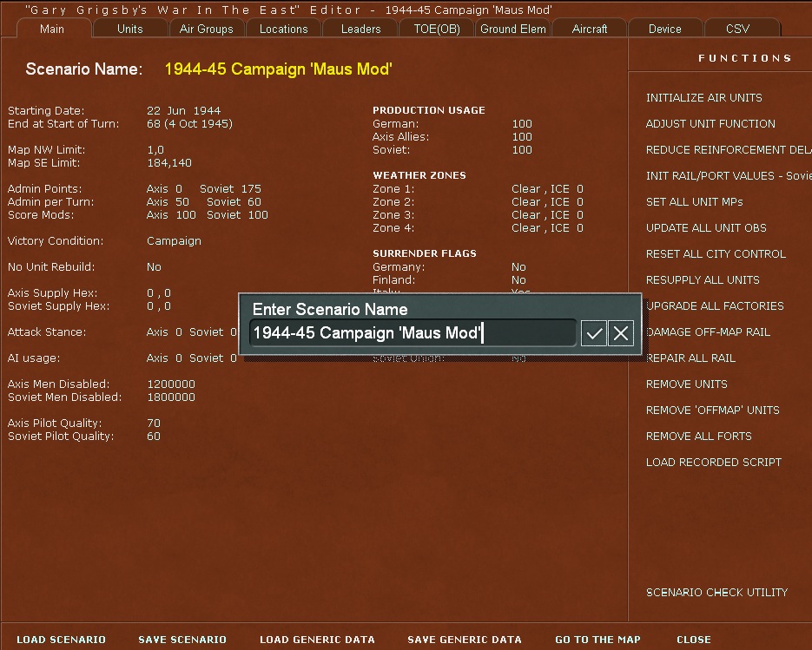Click Damage Off-Map Rail
Viewport: 812px width, 650px height.
(708, 332)
